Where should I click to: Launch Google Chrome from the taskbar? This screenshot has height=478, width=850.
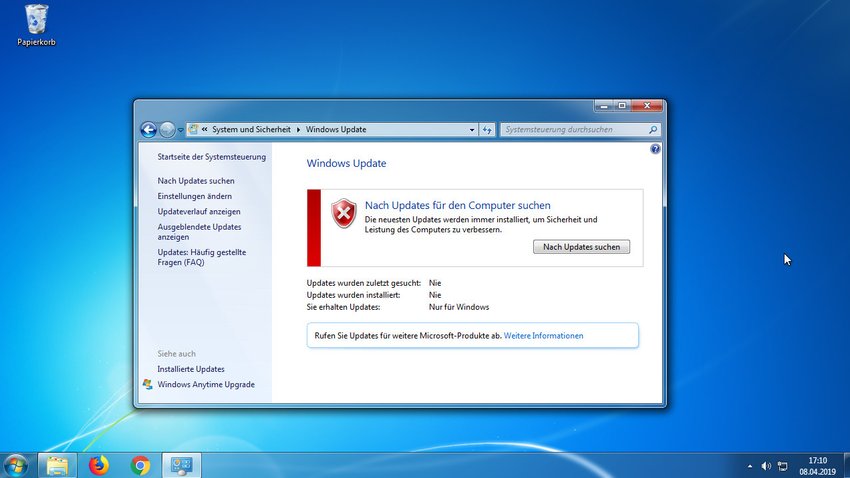point(140,466)
